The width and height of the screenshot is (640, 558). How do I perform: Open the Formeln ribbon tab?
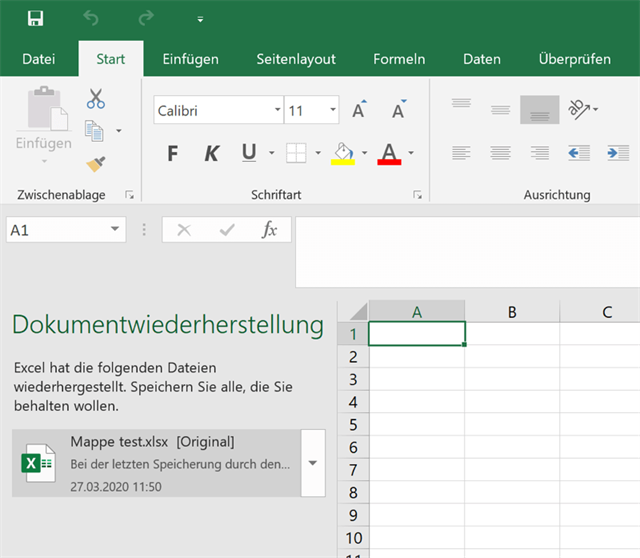(x=399, y=59)
